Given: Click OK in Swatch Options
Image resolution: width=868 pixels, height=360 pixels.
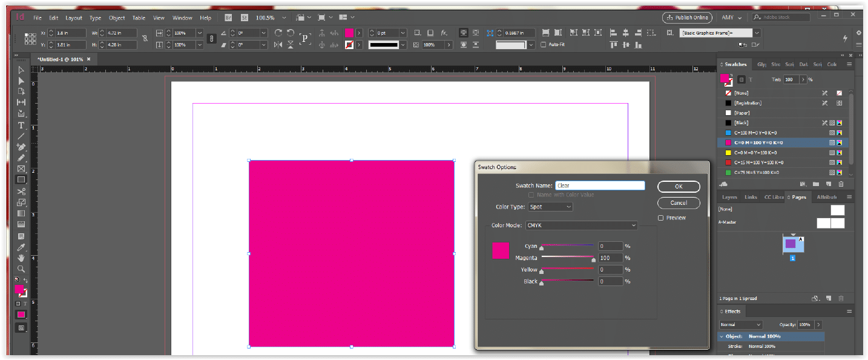Looking at the screenshot, I should (x=678, y=187).
